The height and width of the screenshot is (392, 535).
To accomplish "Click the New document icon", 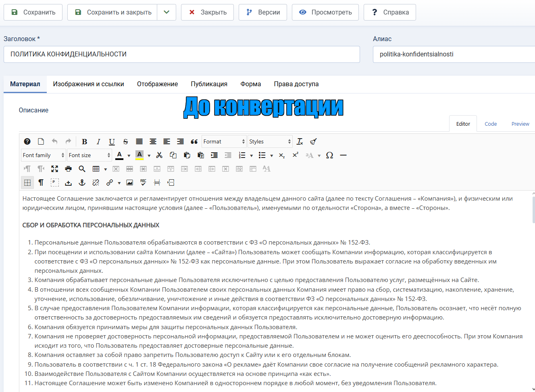I will (x=41, y=141).
